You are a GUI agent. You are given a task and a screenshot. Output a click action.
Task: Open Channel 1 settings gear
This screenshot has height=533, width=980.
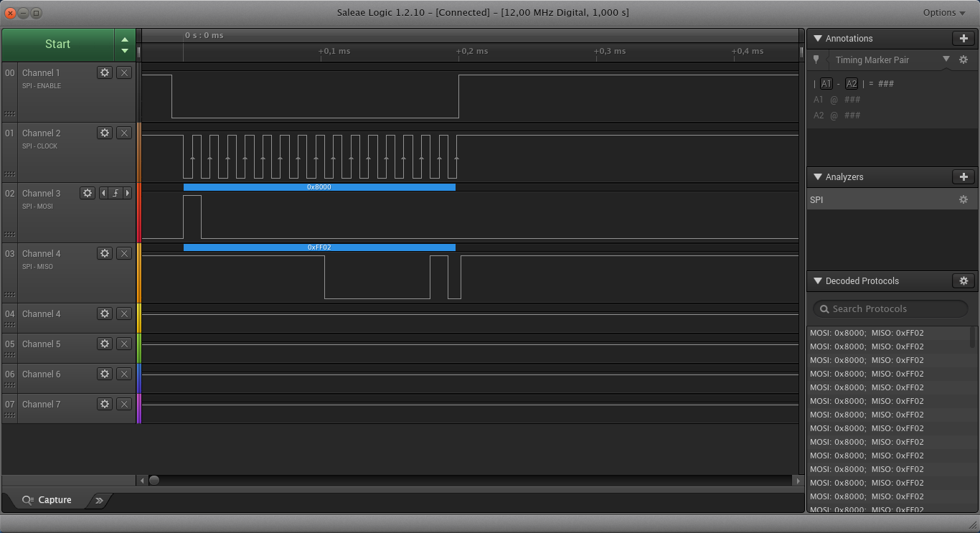coord(105,72)
